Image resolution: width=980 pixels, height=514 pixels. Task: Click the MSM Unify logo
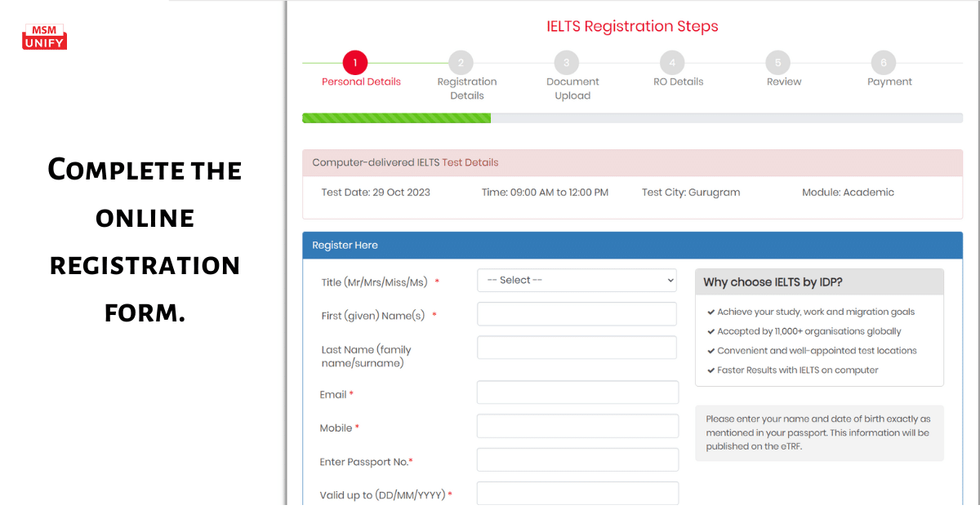point(44,36)
